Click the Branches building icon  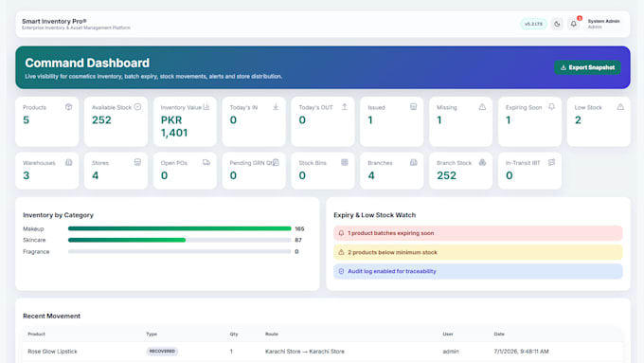[x=414, y=162]
